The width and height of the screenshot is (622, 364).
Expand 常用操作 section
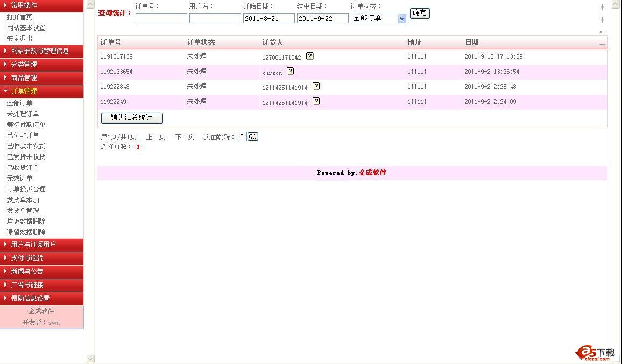coord(41,5)
